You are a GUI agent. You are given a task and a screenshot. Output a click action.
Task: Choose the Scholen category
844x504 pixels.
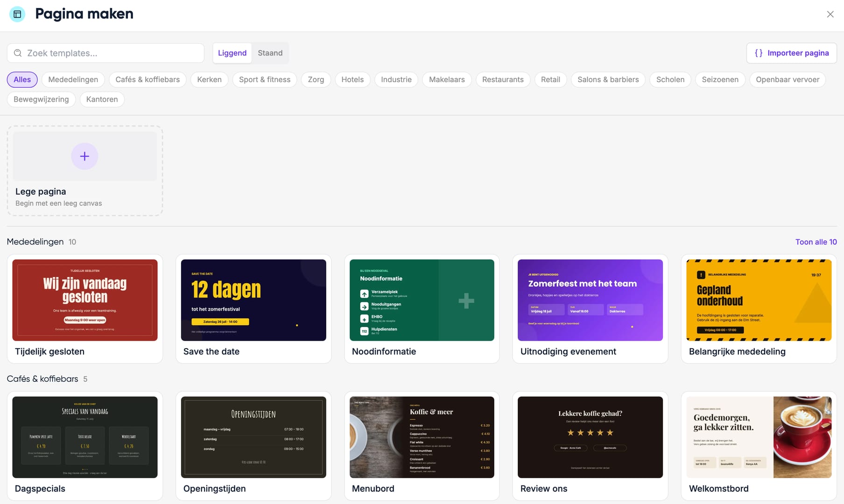[x=670, y=80]
